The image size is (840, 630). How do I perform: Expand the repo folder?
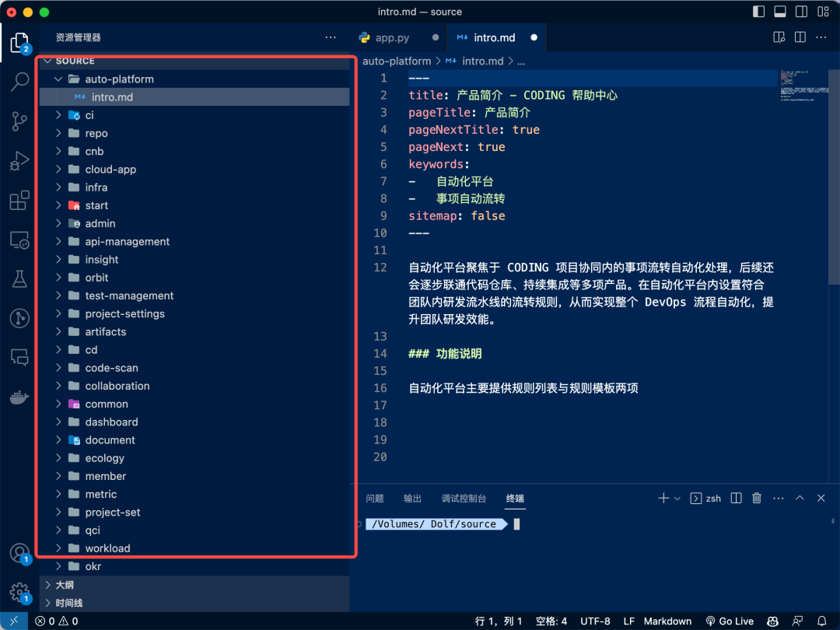point(58,134)
